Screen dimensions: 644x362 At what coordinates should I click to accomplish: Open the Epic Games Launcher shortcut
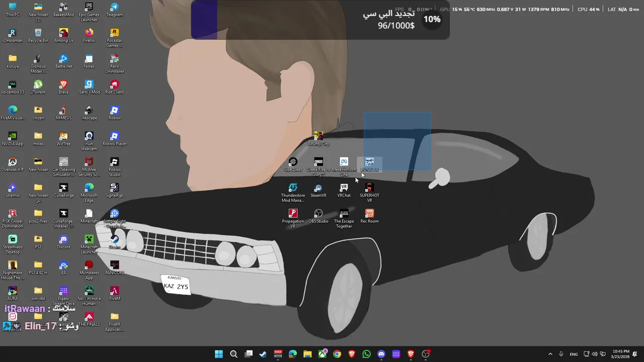(x=89, y=12)
